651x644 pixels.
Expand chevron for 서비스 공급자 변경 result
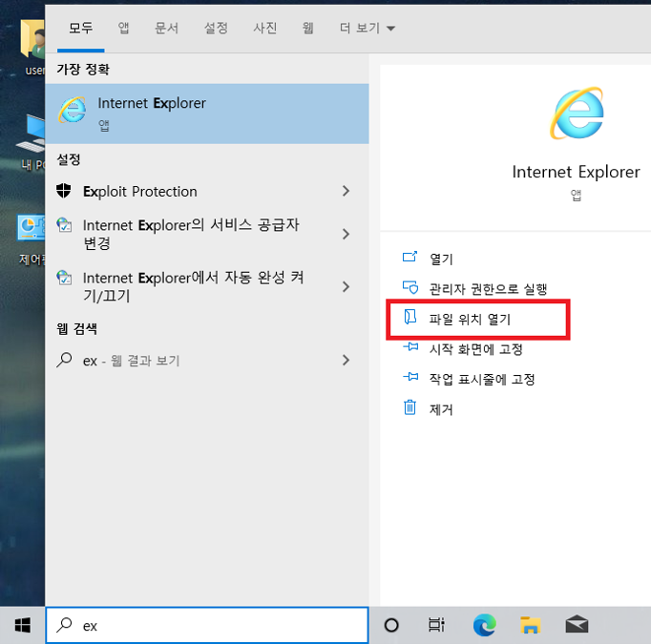tap(346, 234)
